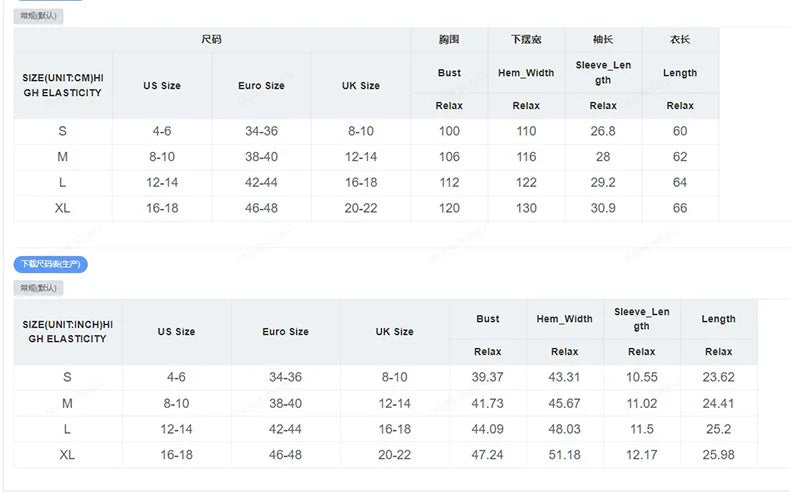Click the Euro Size header in inch table
This screenshot has height=492, width=790.
[x=285, y=332]
